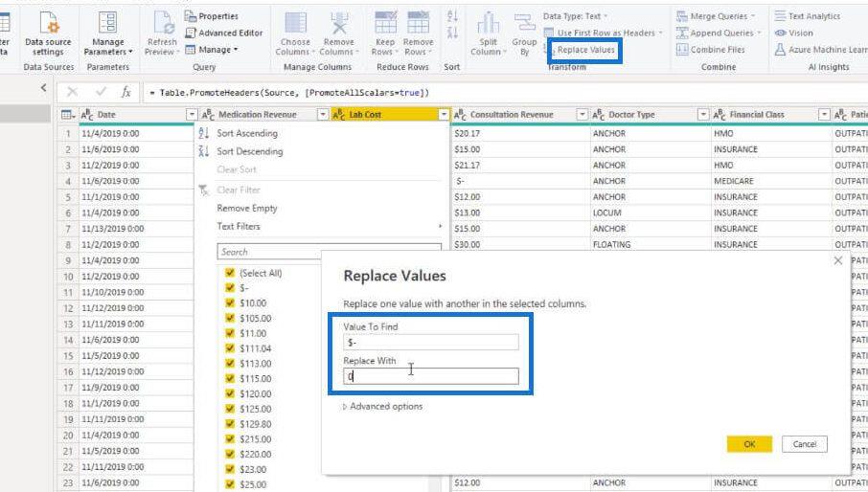868x492 pixels.
Task: Sort descending using ribbon Z-A icon
Action: (x=451, y=34)
